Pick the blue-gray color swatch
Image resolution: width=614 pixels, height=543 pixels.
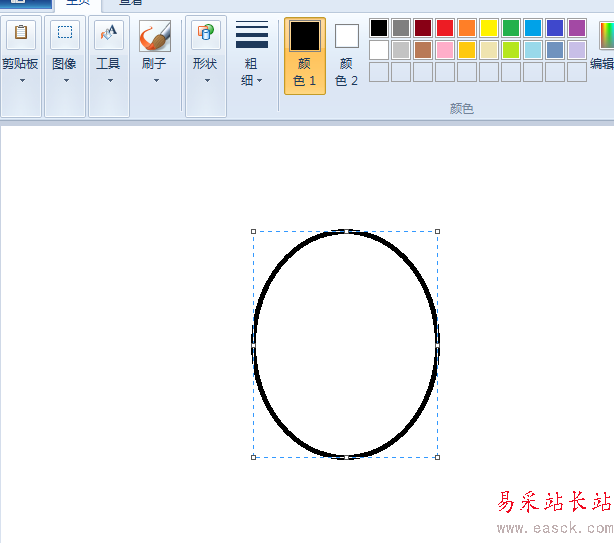point(555,50)
